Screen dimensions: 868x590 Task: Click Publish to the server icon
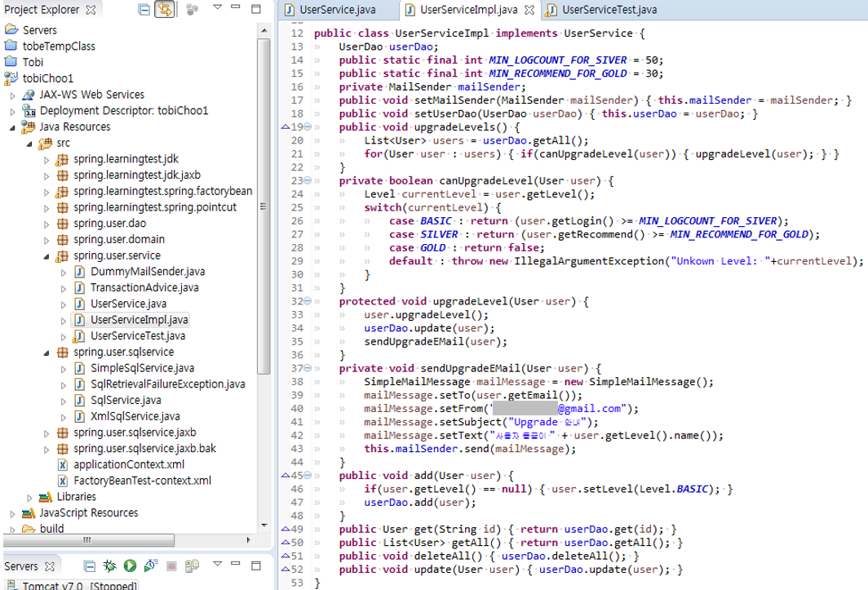tap(192, 566)
